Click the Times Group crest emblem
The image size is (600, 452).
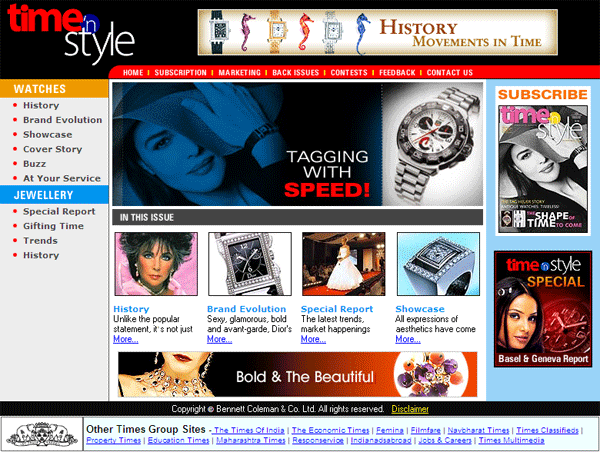pos(42,434)
